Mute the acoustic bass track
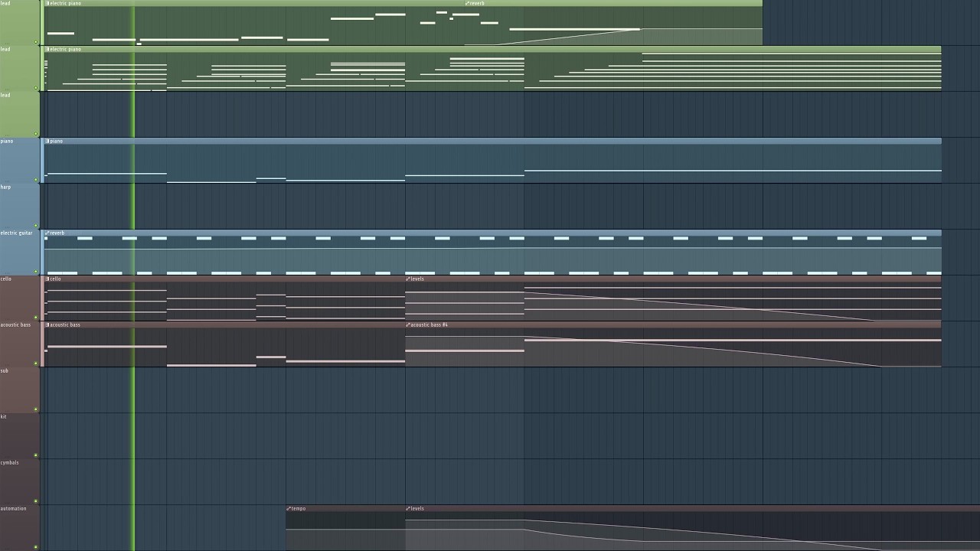The height and width of the screenshot is (551, 980). [x=36, y=364]
